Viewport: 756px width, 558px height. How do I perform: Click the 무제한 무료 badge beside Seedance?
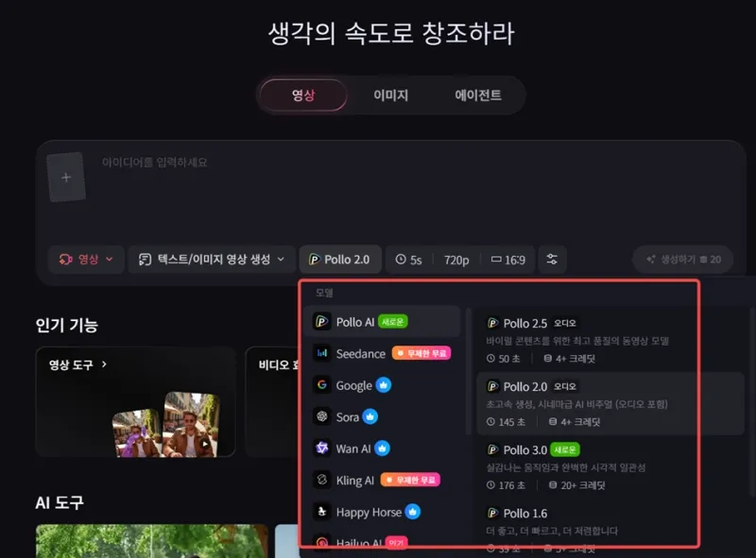(421, 353)
